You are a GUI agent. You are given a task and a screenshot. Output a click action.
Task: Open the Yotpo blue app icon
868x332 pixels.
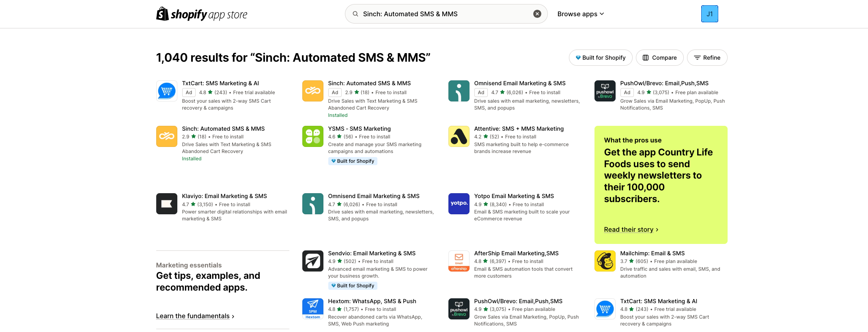pyautogui.click(x=459, y=204)
